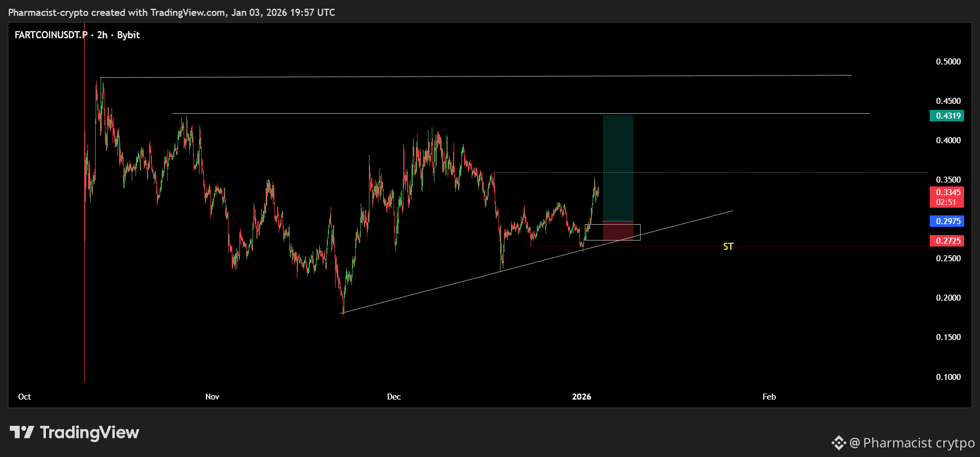The image size is (980, 457).
Task: Click the Dec label on the time axis
Action: pos(394,397)
